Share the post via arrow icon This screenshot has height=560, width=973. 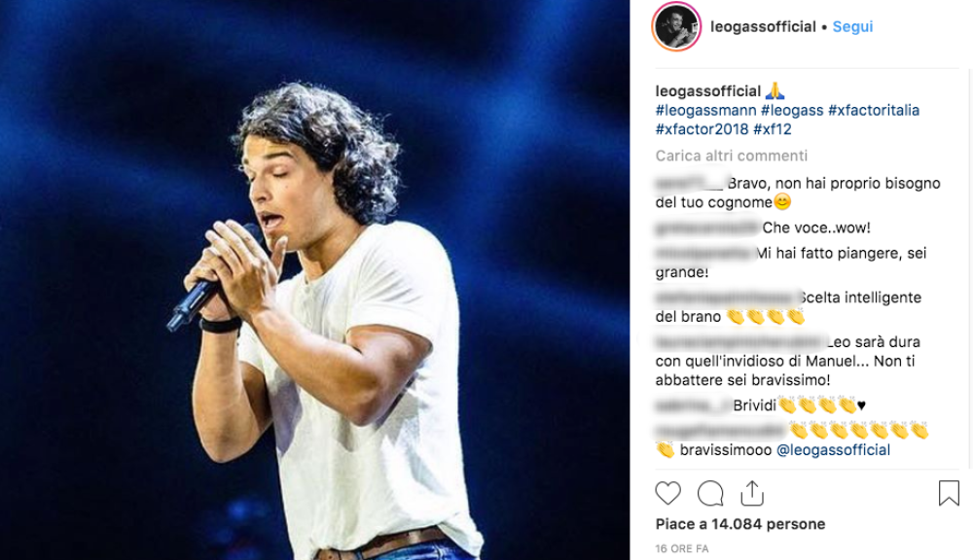click(x=752, y=494)
